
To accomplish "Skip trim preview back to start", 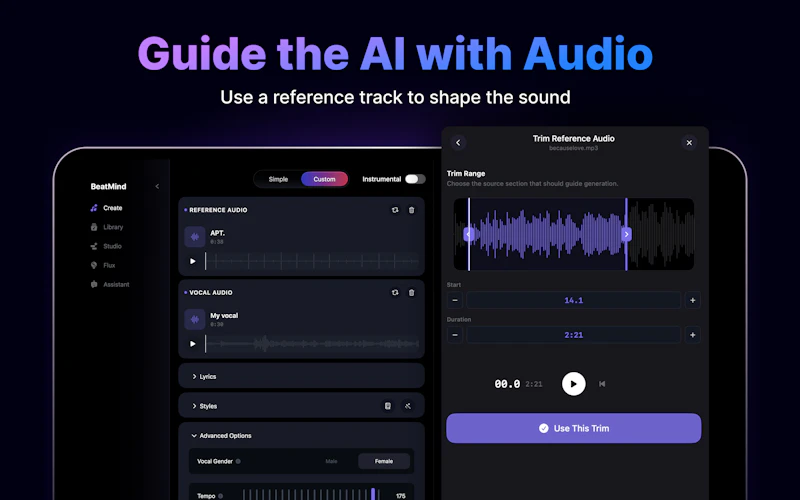I will tap(602, 384).
